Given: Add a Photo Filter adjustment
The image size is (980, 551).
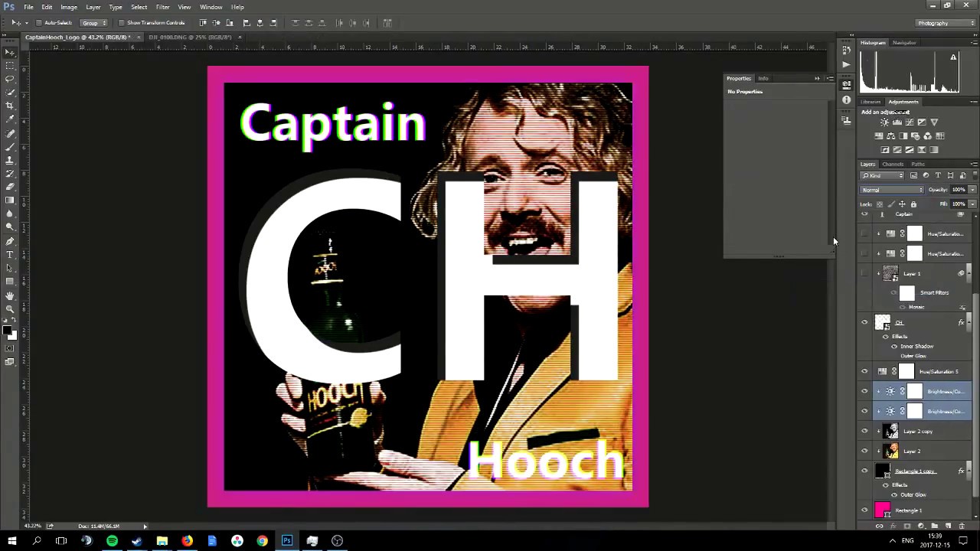Looking at the screenshot, I should [x=915, y=136].
